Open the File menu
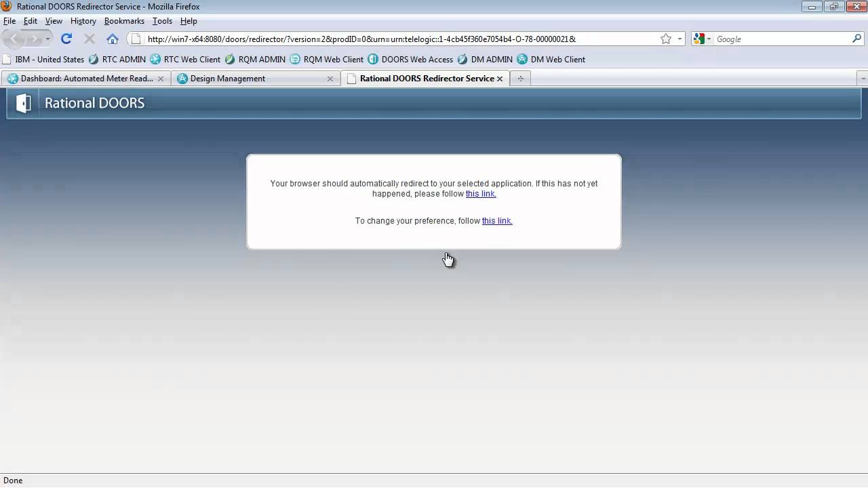 [9, 21]
